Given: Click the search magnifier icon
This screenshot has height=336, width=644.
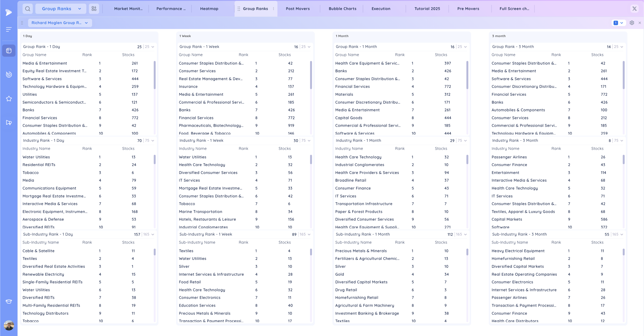Looking at the screenshot, I should point(28,9).
